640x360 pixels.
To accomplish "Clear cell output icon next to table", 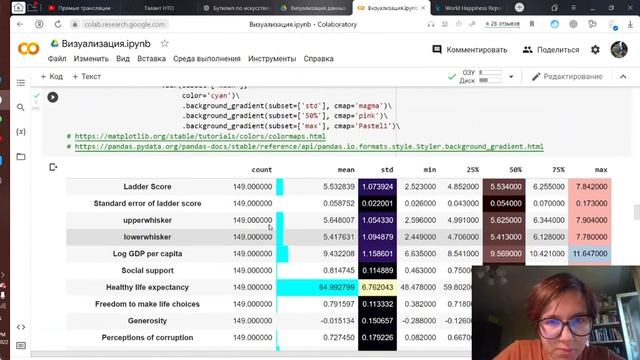I will pos(53,167).
